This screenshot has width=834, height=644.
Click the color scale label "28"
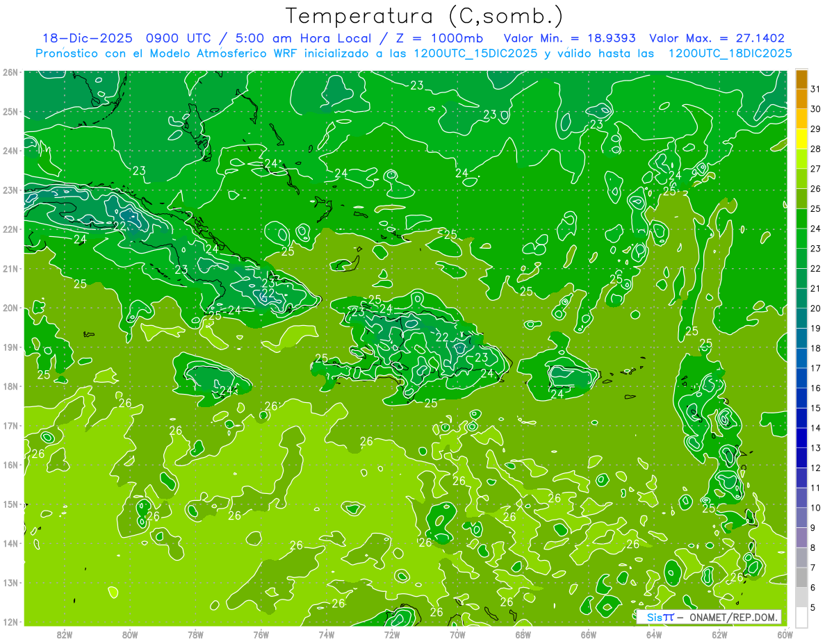click(815, 149)
